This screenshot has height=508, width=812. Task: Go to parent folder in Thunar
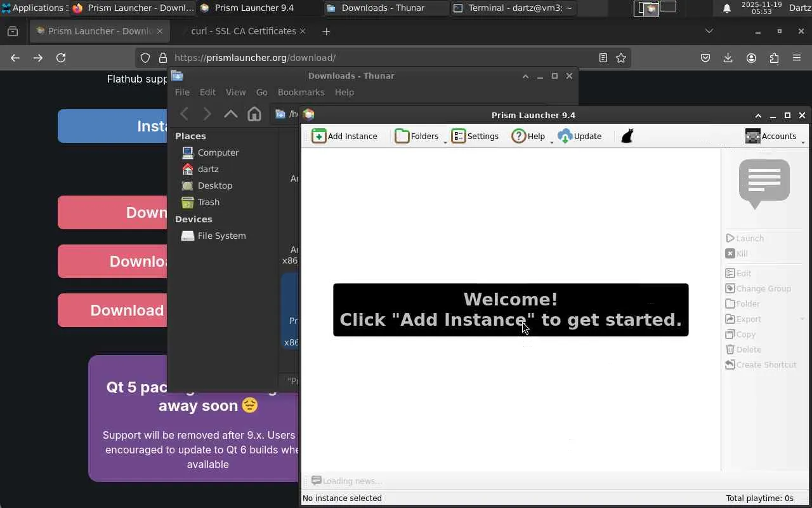[x=230, y=114]
